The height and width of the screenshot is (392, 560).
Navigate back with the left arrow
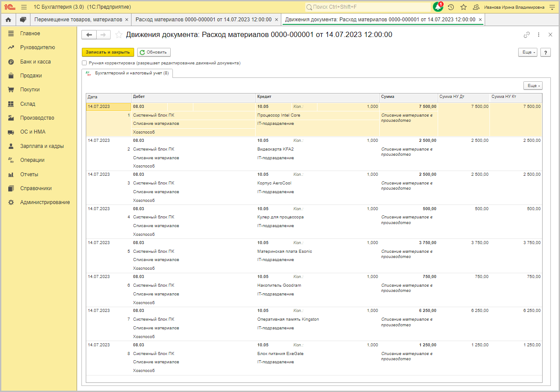pyautogui.click(x=89, y=35)
